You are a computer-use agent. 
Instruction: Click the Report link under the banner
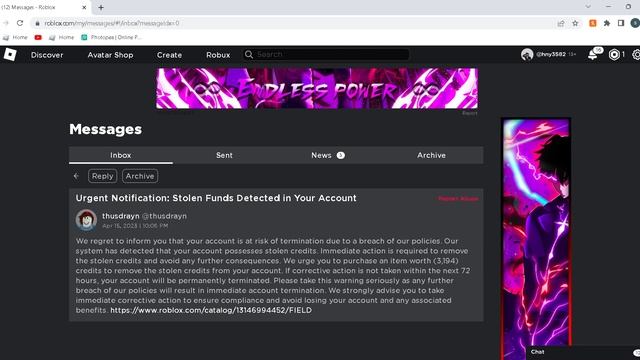pyautogui.click(x=469, y=113)
